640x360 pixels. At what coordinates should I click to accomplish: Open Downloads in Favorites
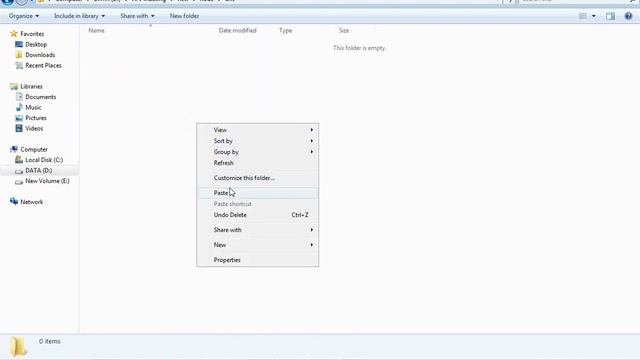click(x=40, y=55)
